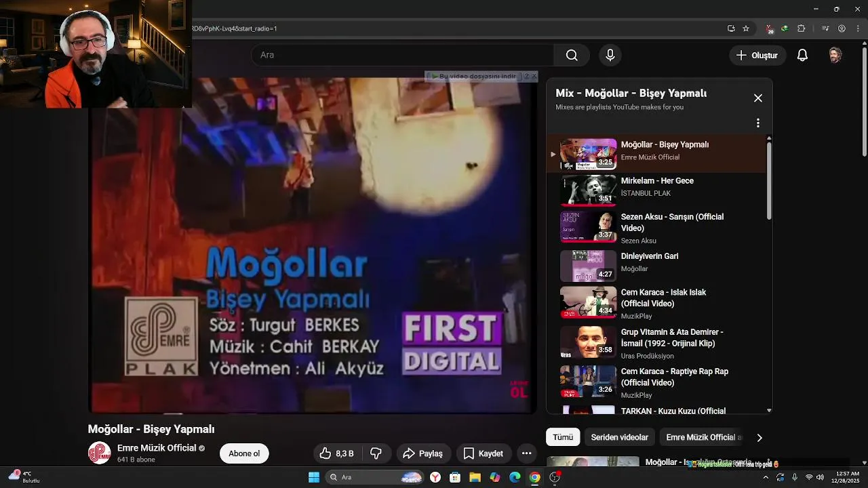The width and height of the screenshot is (868, 488).
Task: Click the Paylaş share button
Action: coord(422,453)
